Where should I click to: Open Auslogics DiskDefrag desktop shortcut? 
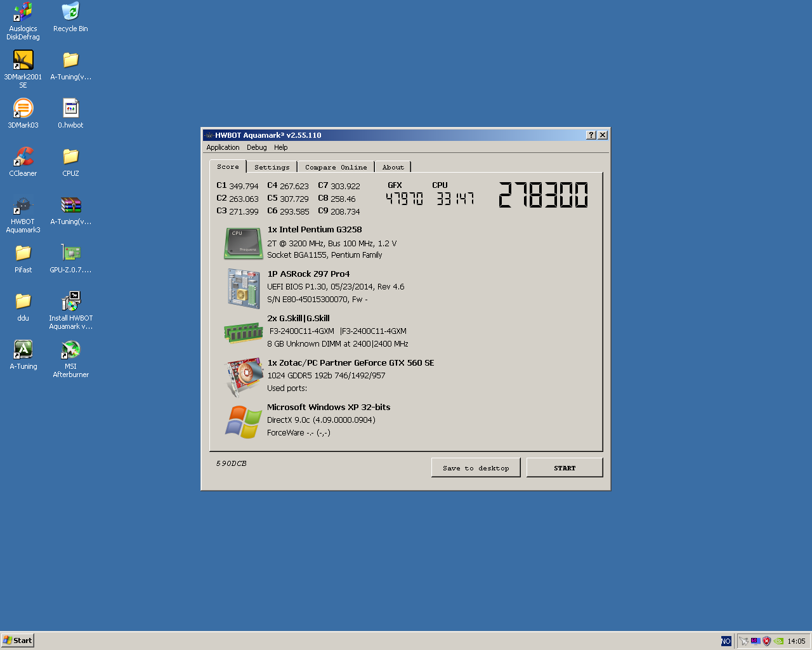(x=23, y=21)
